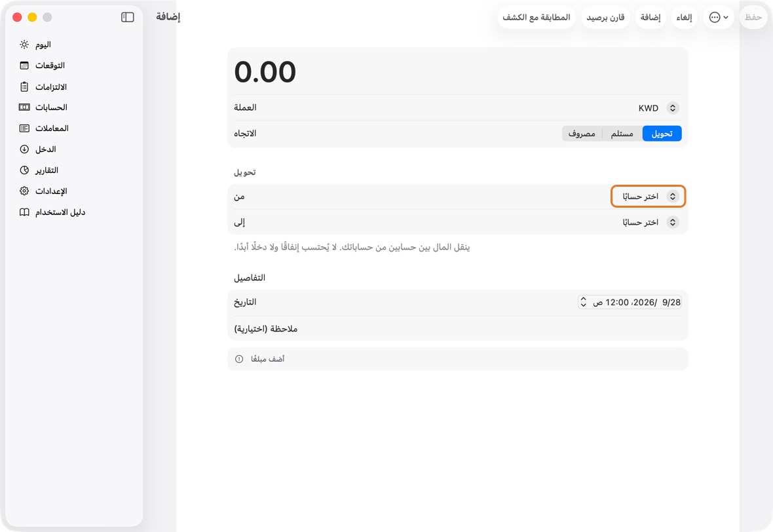The image size is (773, 532).
Task: Select the مصروف direction segment
Action: click(x=582, y=134)
